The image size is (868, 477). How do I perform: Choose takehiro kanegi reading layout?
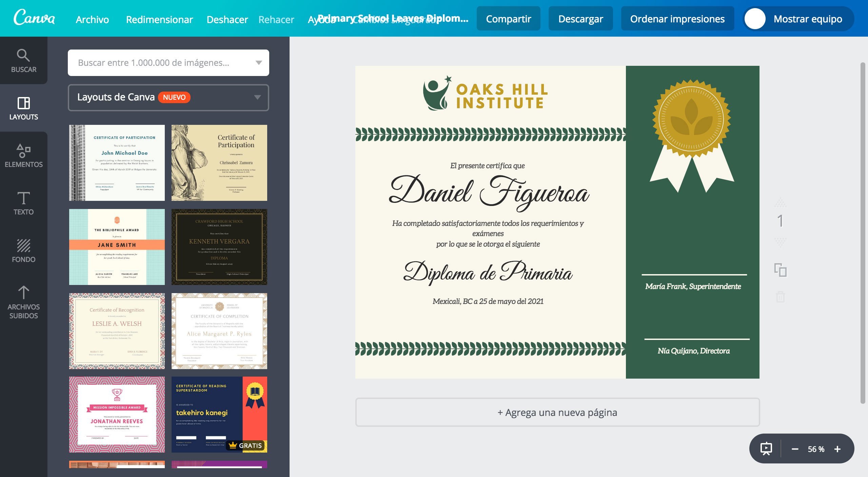coord(219,415)
